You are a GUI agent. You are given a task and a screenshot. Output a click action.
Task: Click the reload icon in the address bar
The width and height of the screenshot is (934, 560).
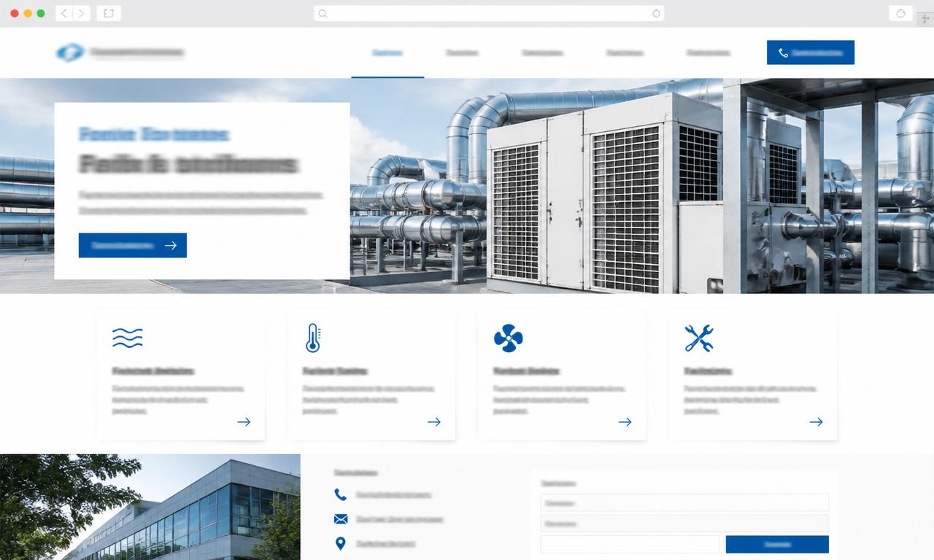pyautogui.click(x=655, y=13)
